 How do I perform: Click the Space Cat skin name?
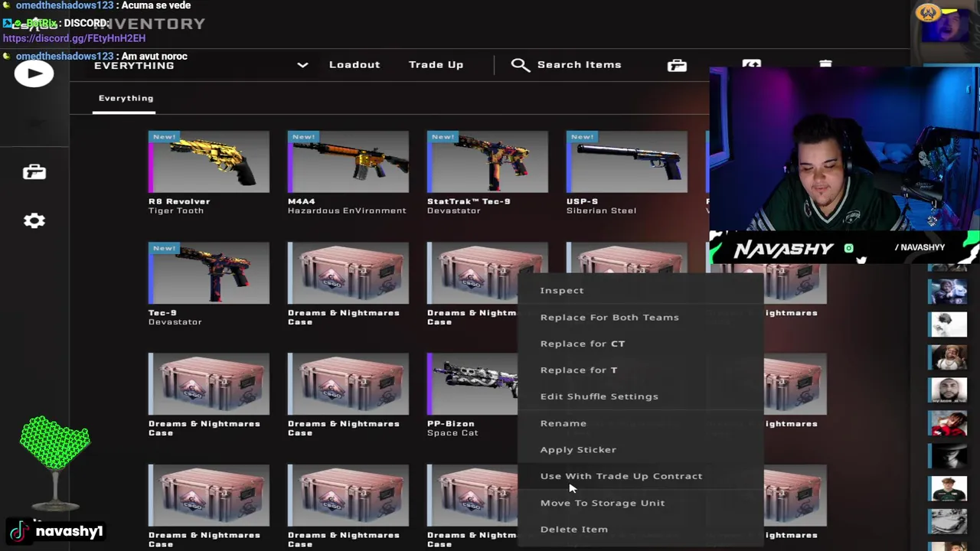click(452, 433)
